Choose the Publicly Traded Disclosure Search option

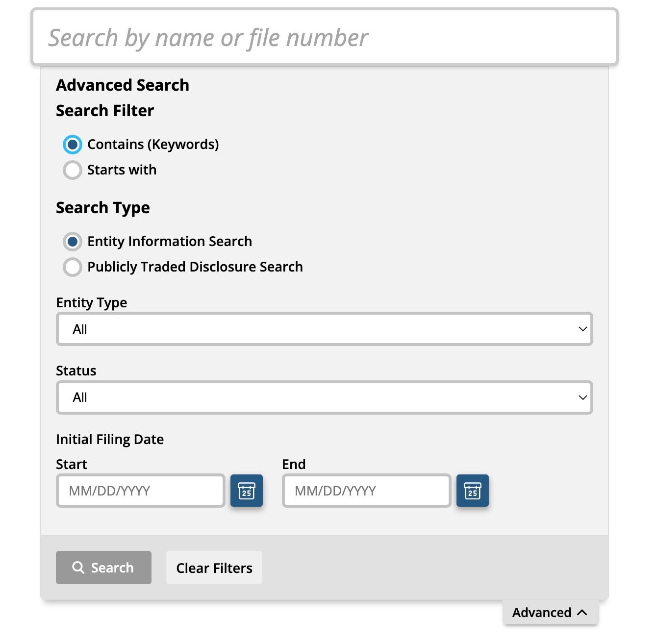tap(73, 267)
